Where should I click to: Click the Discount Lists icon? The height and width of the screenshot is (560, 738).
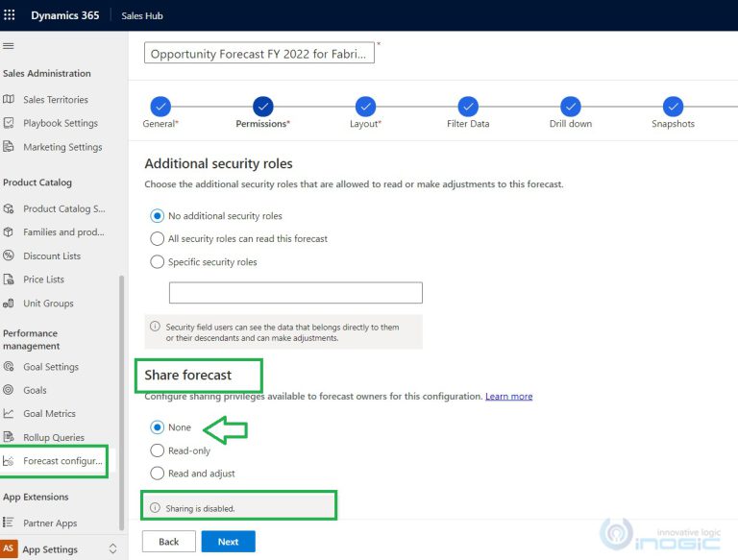click(9, 256)
